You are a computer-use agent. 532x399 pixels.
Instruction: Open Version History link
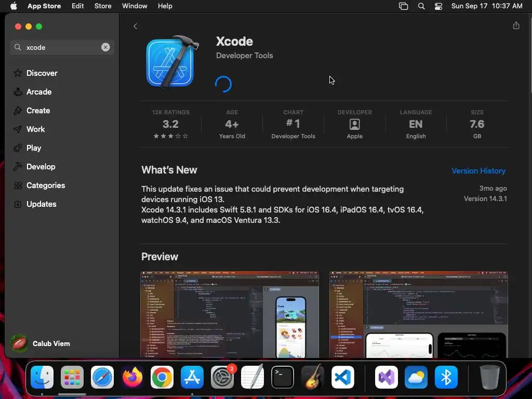(478, 170)
